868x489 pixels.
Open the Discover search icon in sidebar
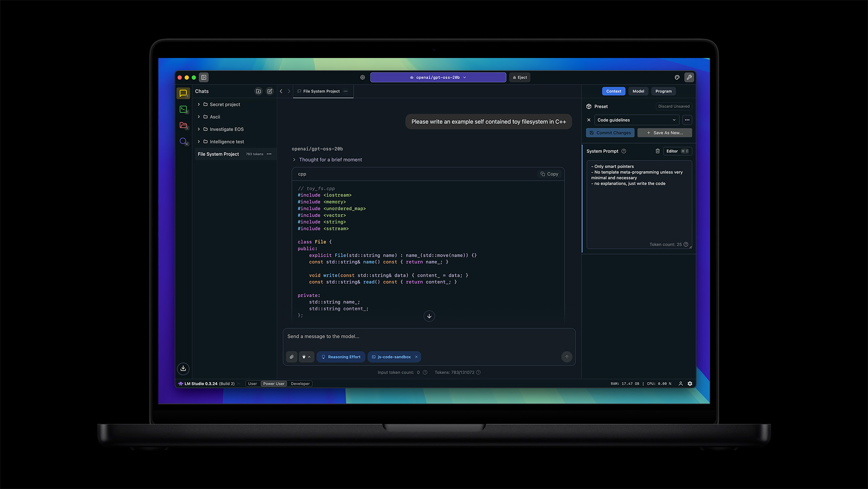click(x=183, y=141)
